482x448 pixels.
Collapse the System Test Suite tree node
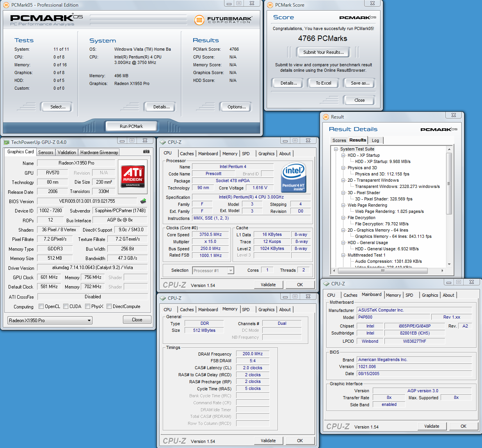(336, 149)
